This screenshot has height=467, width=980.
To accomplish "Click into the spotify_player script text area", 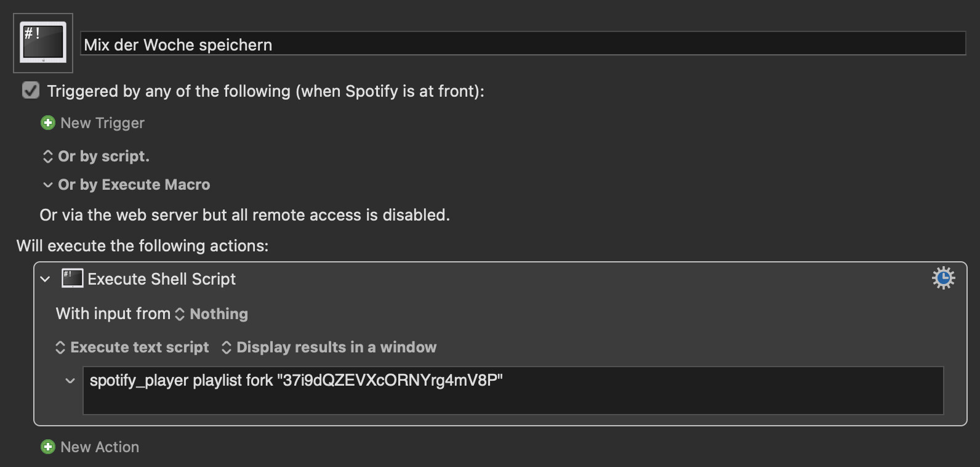I will [x=513, y=391].
